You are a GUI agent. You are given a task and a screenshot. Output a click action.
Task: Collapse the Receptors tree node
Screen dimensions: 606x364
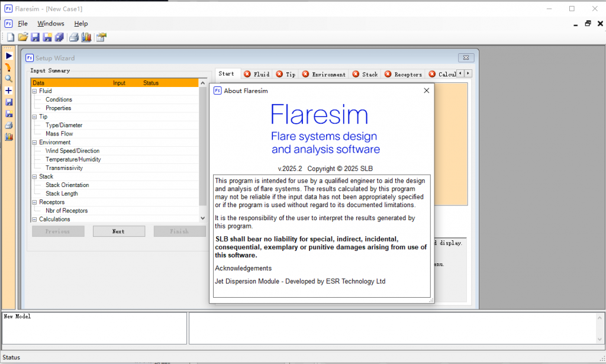click(x=34, y=202)
